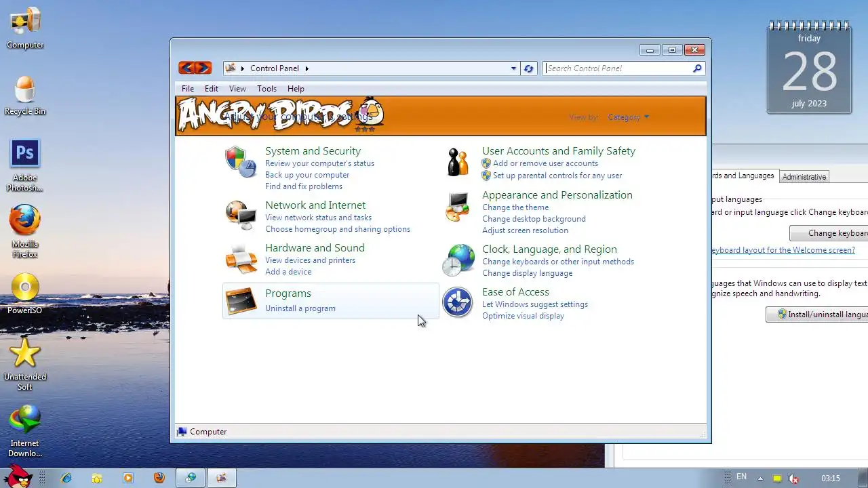Click Change desktop background
This screenshot has width=868, height=488.
pos(534,219)
